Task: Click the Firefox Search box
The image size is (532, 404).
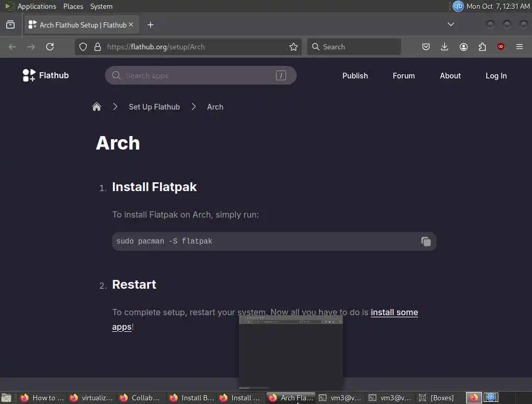Action: click(x=354, y=47)
